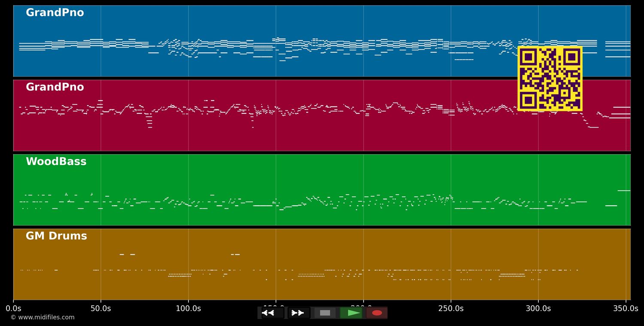Screen dimensions: 644x326
Task: Rewind using the double left arrow button
Action: [x=273, y=313]
